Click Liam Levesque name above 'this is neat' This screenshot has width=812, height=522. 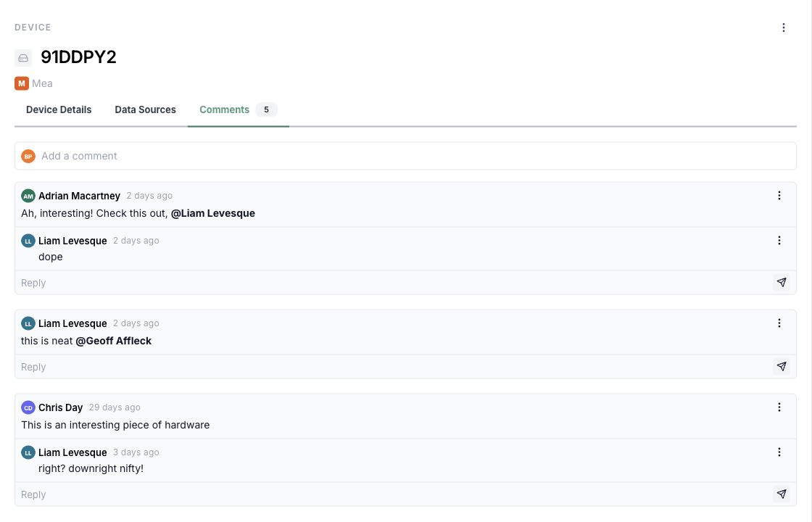coord(72,323)
